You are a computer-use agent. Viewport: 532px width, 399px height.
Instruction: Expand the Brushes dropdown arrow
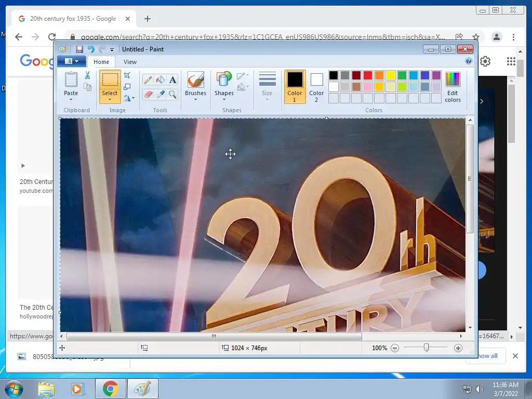coord(195,100)
